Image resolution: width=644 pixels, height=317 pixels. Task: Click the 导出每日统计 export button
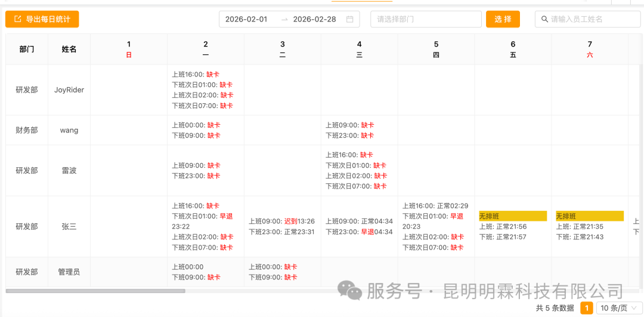pos(42,19)
